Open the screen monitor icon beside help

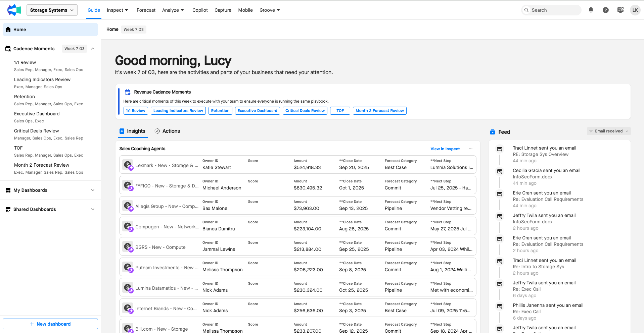(620, 10)
